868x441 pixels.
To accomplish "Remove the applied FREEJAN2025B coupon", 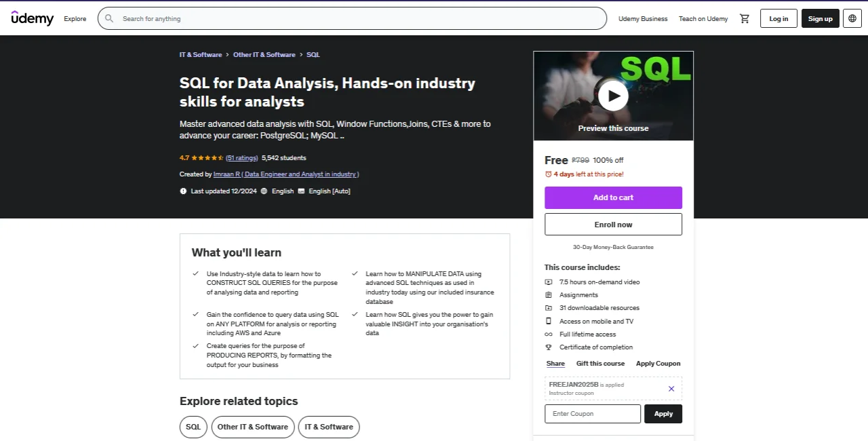I will pyautogui.click(x=671, y=389).
